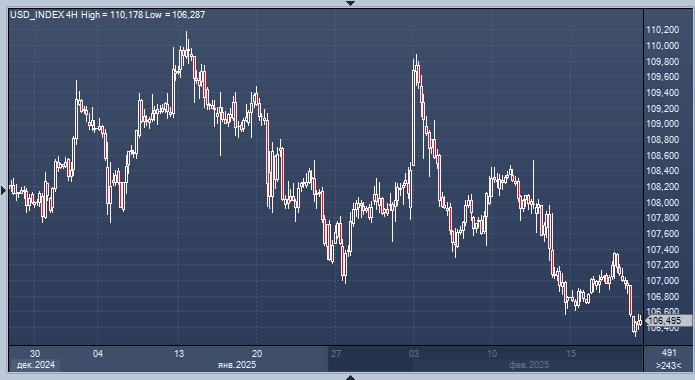Select date marker 20 on time axis

[257, 354]
